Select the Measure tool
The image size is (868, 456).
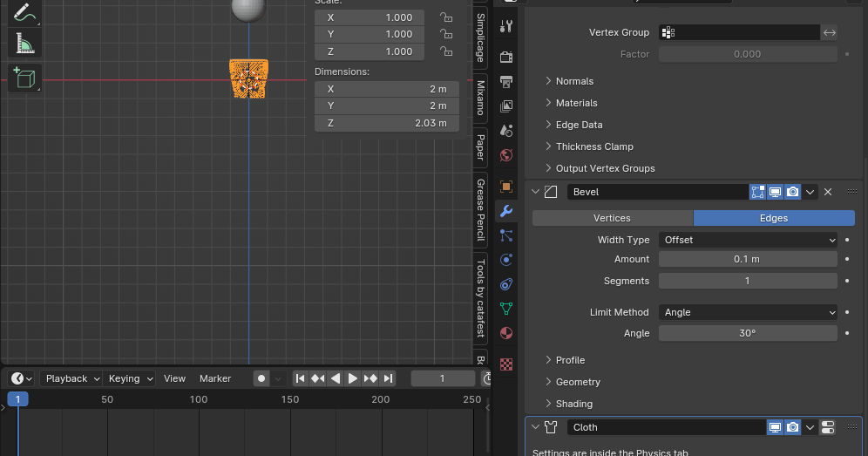tap(24, 44)
